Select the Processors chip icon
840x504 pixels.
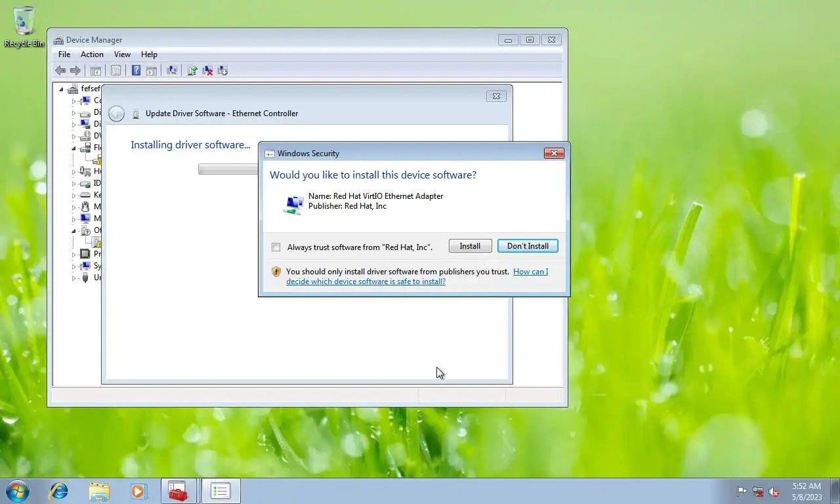tap(85, 254)
